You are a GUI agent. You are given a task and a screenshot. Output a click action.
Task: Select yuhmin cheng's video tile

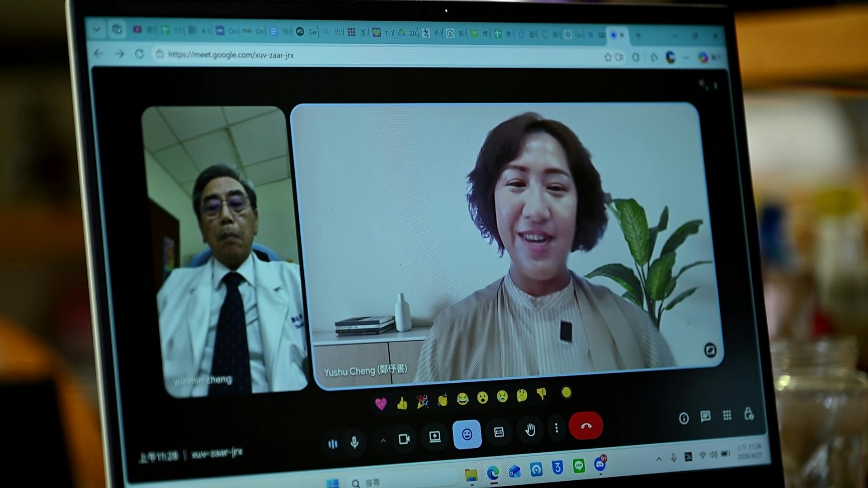225,252
